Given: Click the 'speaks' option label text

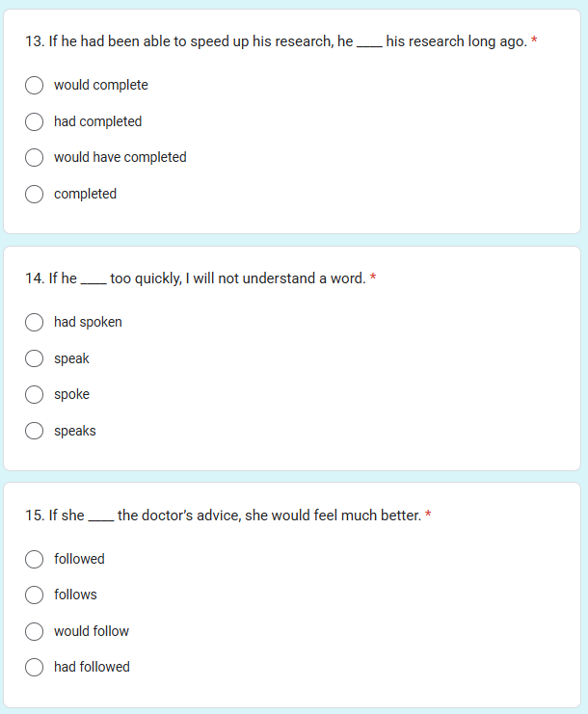Looking at the screenshot, I should pyautogui.click(x=75, y=431).
